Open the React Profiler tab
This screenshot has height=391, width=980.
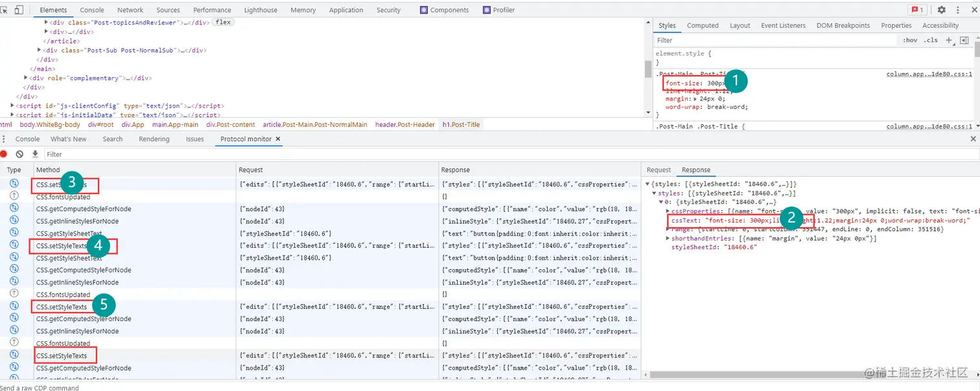[498, 10]
